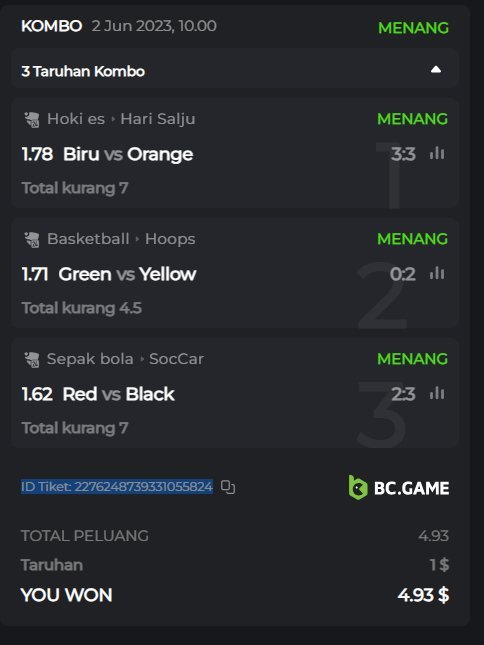Open statistics icon for Red vs Black
The image size is (484, 645).
click(437, 394)
